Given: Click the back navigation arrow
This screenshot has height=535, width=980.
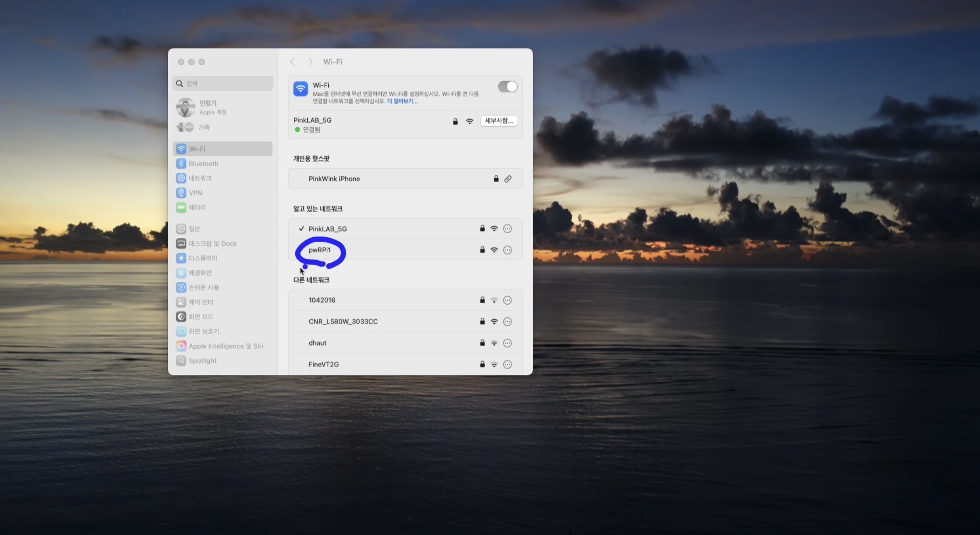Looking at the screenshot, I should point(292,62).
